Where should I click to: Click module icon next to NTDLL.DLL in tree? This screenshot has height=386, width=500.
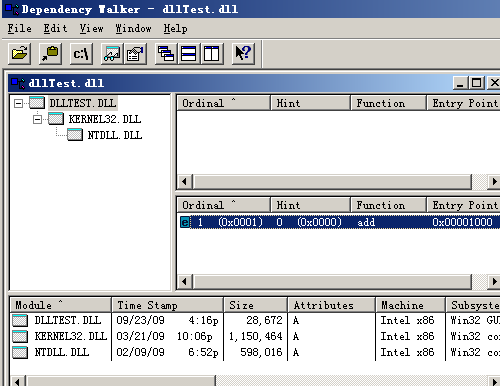tap(75, 135)
